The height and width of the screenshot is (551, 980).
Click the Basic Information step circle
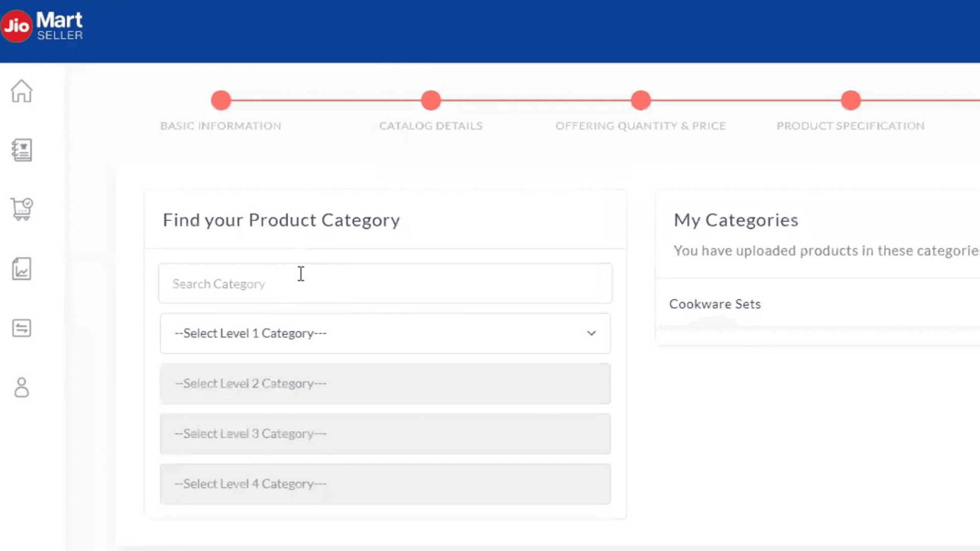click(x=221, y=101)
